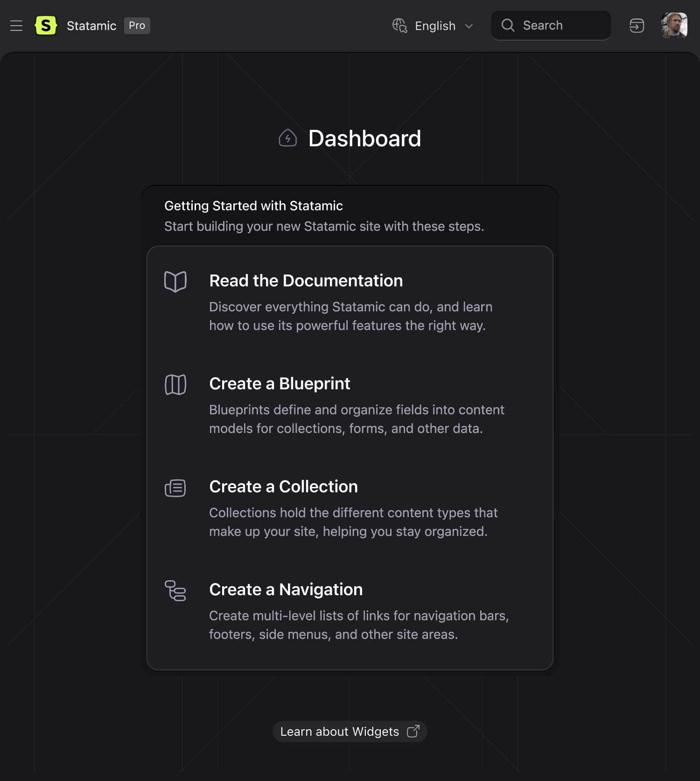Open Create a Collection
Image resolution: width=700 pixels, height=781 pixels.
click(283, 486)
